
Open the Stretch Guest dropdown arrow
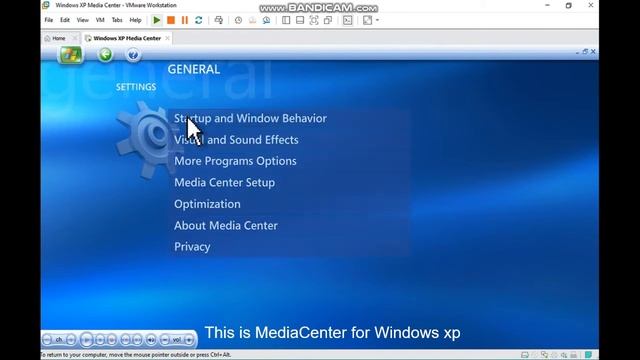[377, 20]
